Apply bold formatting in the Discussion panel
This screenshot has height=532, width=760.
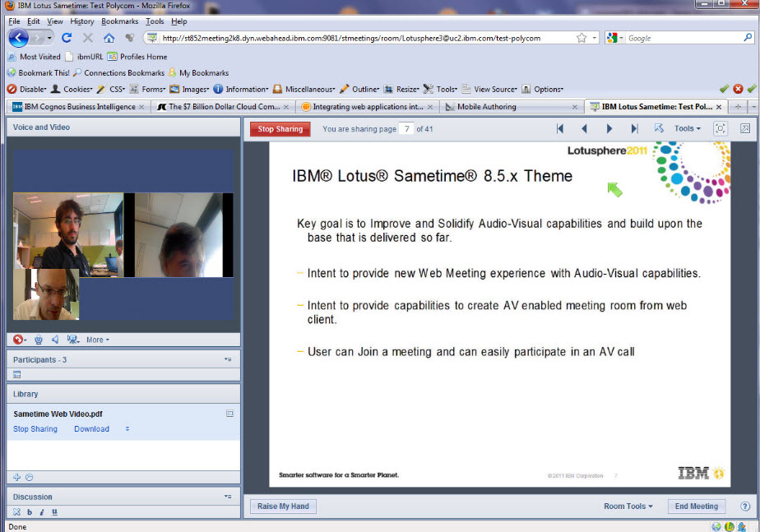[30, 511]
